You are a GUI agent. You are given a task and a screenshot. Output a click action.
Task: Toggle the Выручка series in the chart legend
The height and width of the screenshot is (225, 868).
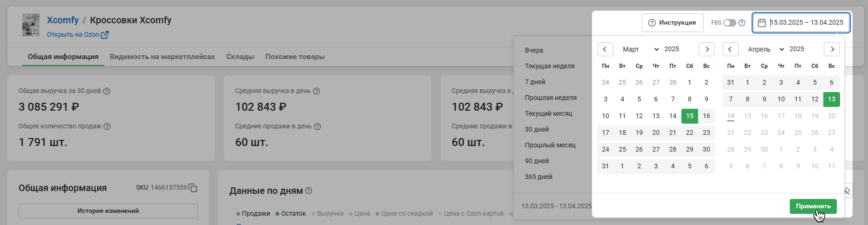pyautogui.click(x=328, y=214)
